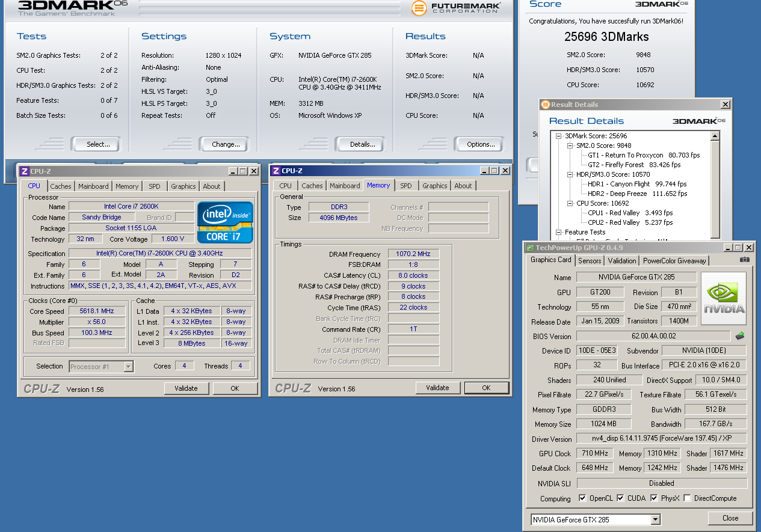Select CPU1 - Red Valley 3.493 fps row
761x532 pixels.
(630, 213)
